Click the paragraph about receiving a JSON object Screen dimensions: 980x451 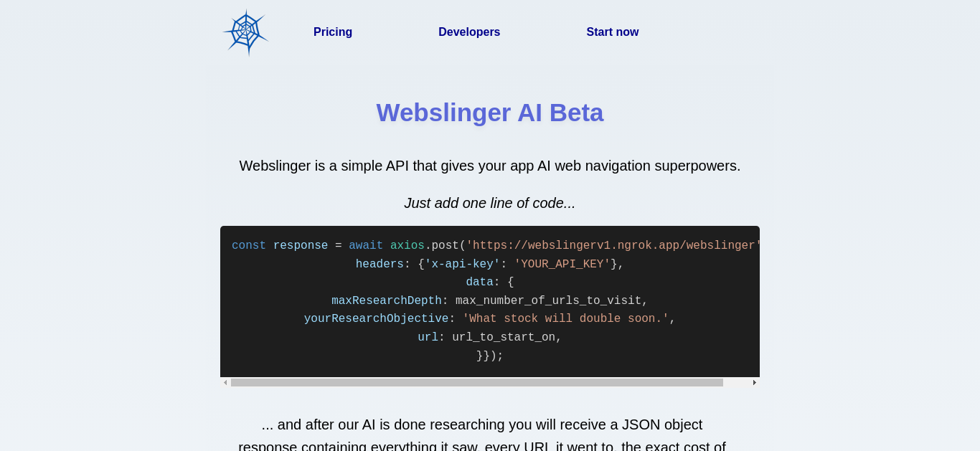click(x=482, y=433)
